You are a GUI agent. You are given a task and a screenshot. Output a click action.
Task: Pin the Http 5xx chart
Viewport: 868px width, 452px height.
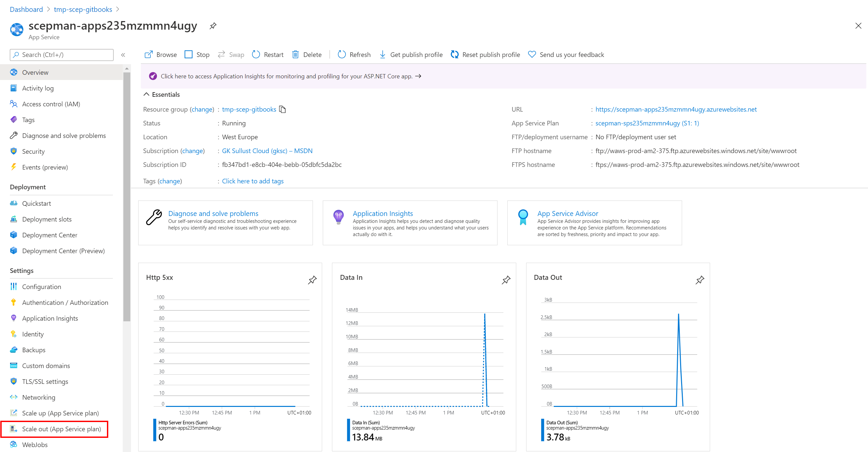[x=312, y=280]
